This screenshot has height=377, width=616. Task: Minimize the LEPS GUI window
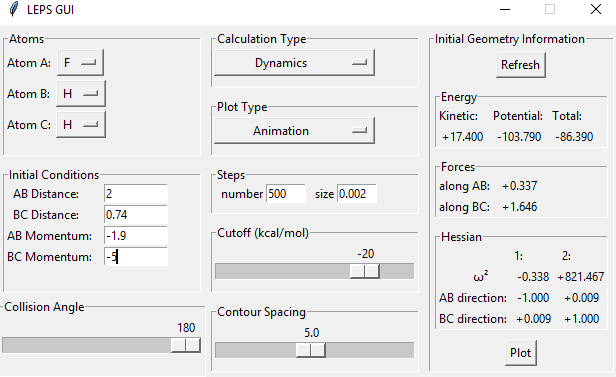click(505, 9)
